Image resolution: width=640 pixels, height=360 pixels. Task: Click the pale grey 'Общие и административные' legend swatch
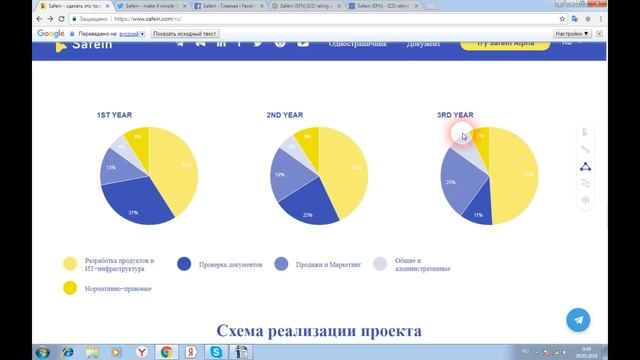pyautogui.click(x=380, y=264)
